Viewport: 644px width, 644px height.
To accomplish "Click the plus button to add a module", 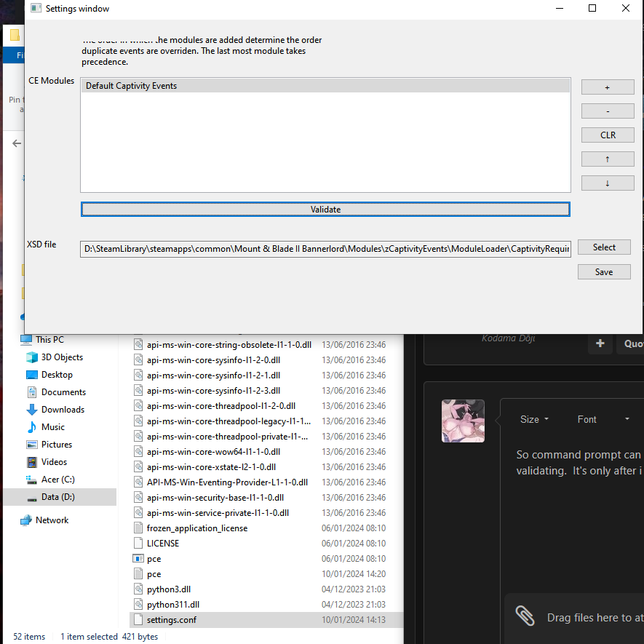I will point(608,87).
